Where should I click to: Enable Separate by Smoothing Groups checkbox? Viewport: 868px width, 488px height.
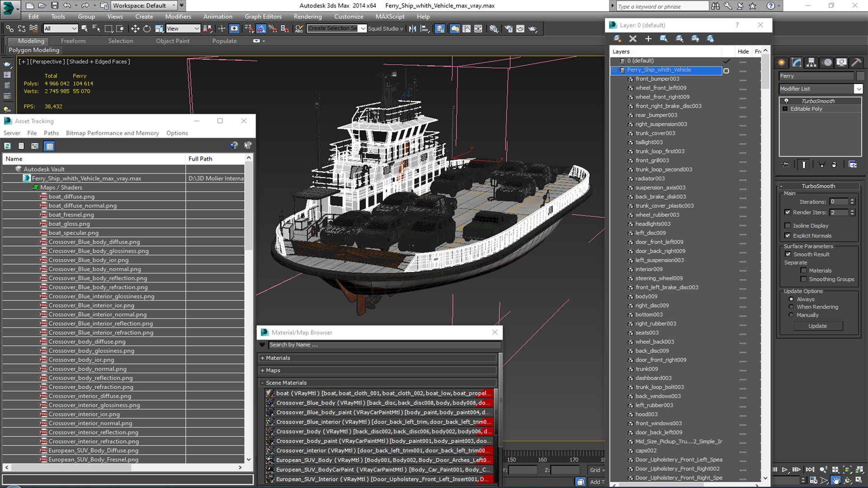click(803, 279)
